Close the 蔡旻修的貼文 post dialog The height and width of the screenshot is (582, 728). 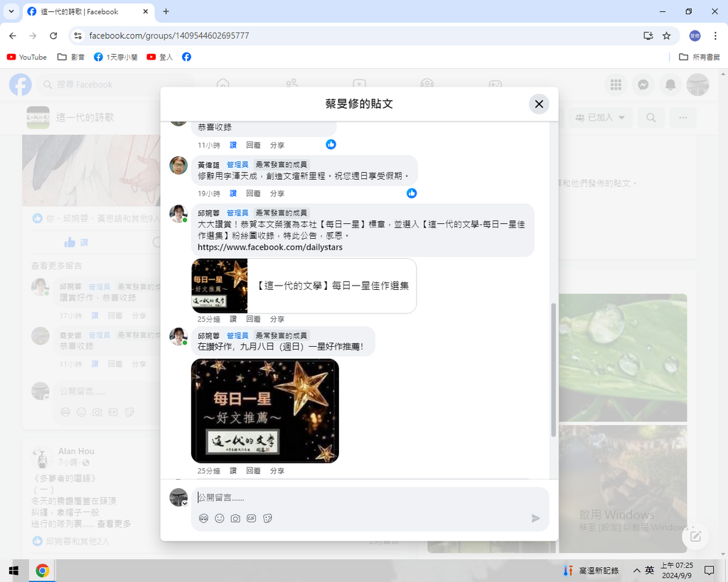[x=539, y=104]
